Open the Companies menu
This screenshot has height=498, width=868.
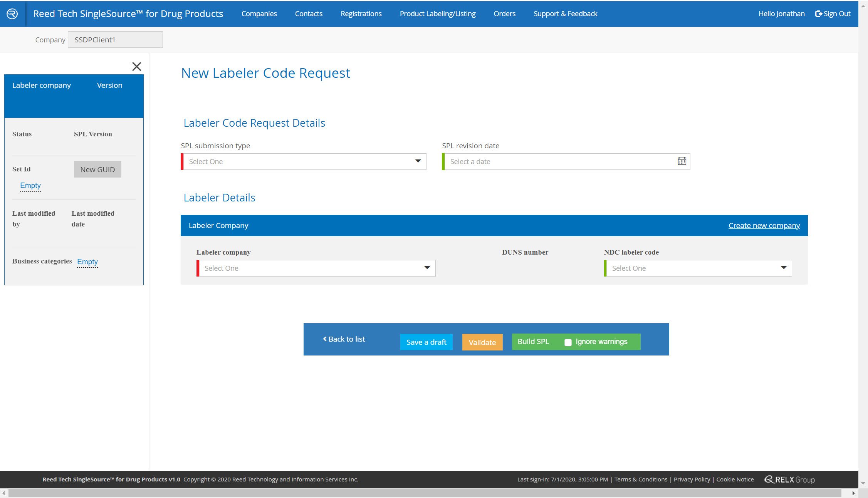[x=259, y=14]
